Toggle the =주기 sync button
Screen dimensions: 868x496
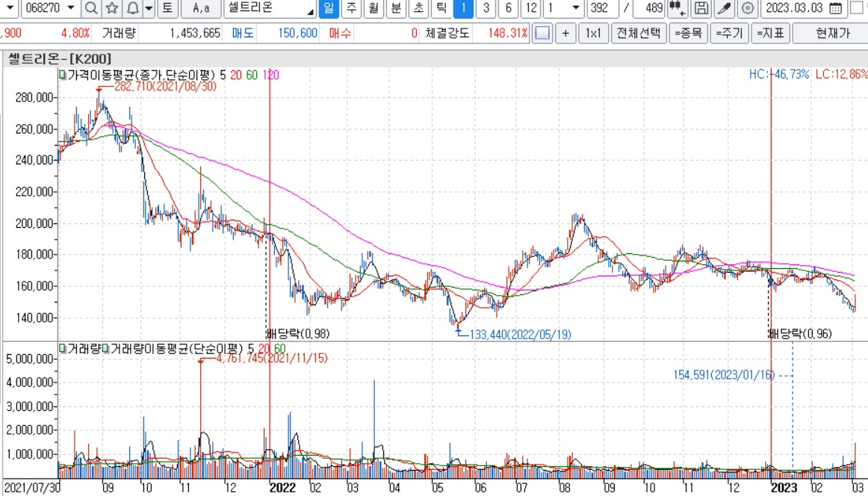(x=729, y=33)
